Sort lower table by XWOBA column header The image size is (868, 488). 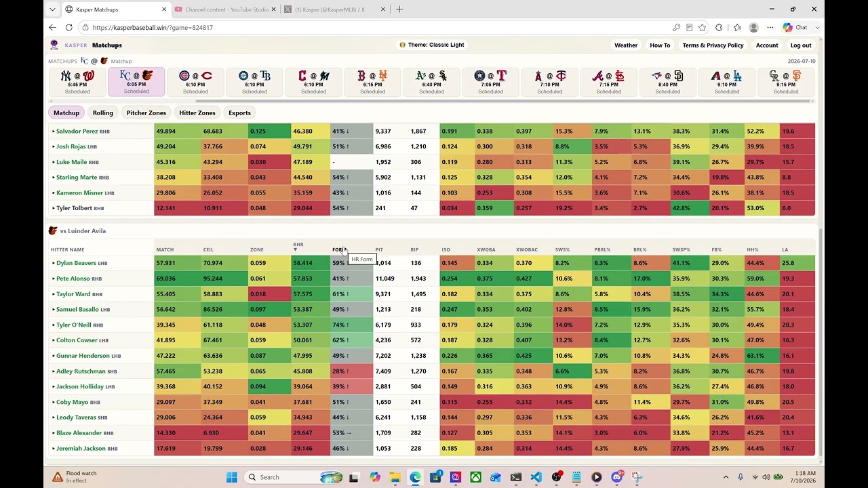coord(486,249)
